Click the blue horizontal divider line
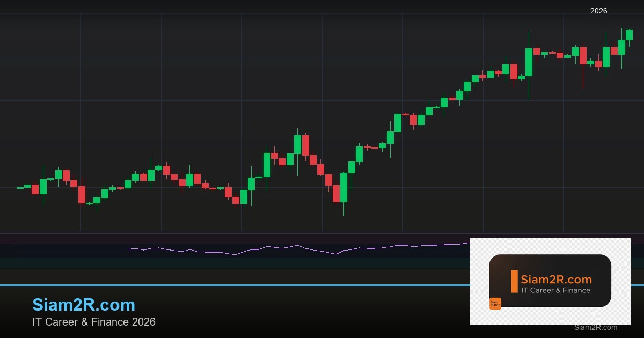Image resolution: width=644 pixels, height=338 pixels. pos(215,285)
